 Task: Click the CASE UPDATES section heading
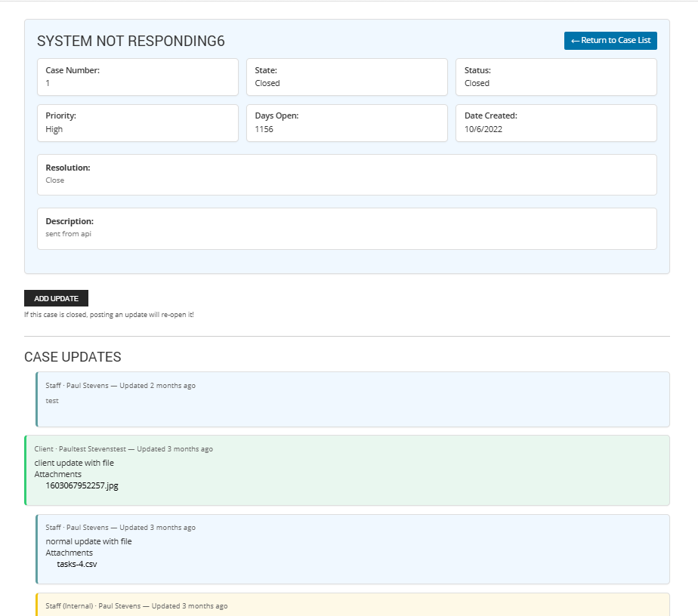[x=73, y=357]
